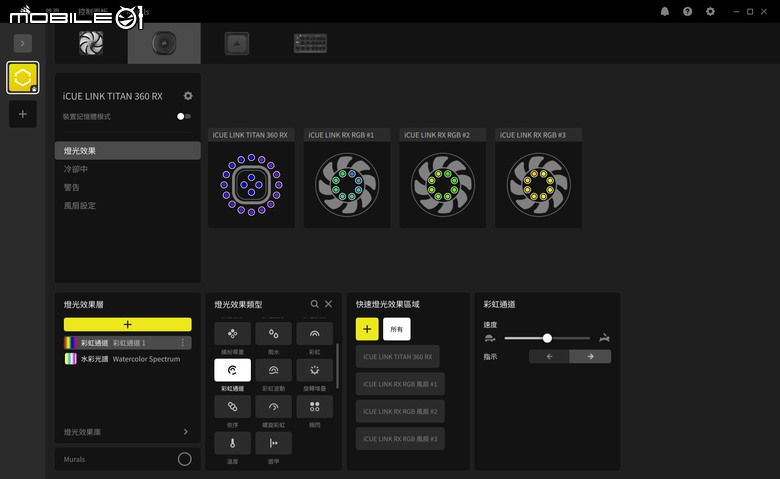Choose the 依序 chain-link sequential effect
780x479 pixels.
click(232, 407)
